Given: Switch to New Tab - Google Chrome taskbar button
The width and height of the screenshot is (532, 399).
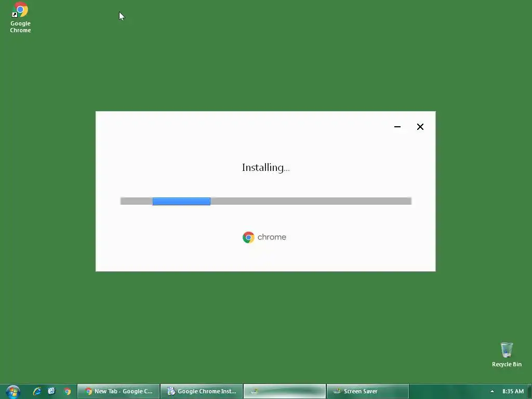Looking at the screenshot, I should coord(119,391).
